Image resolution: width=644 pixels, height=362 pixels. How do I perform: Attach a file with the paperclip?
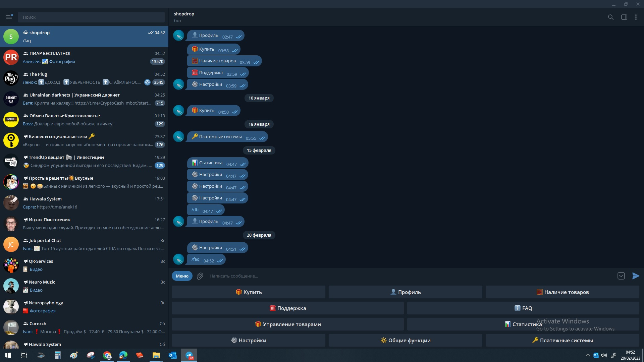(x=200, y=276)
